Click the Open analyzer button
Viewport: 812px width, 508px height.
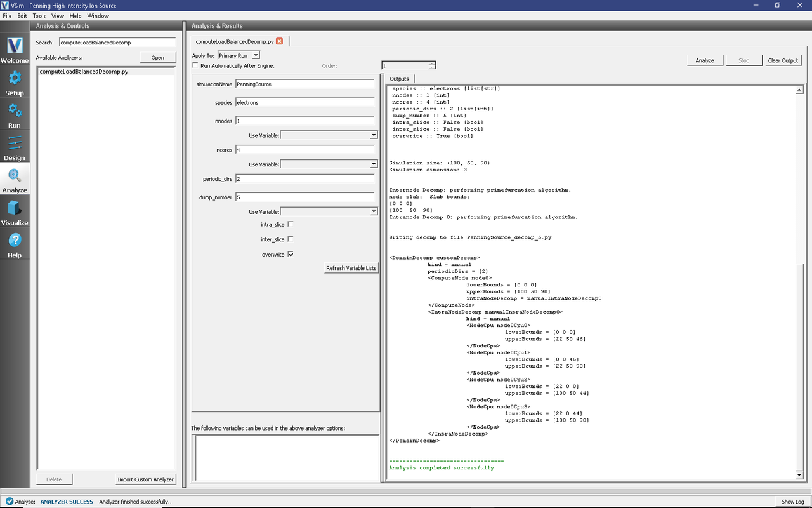(x=158, y=58)
